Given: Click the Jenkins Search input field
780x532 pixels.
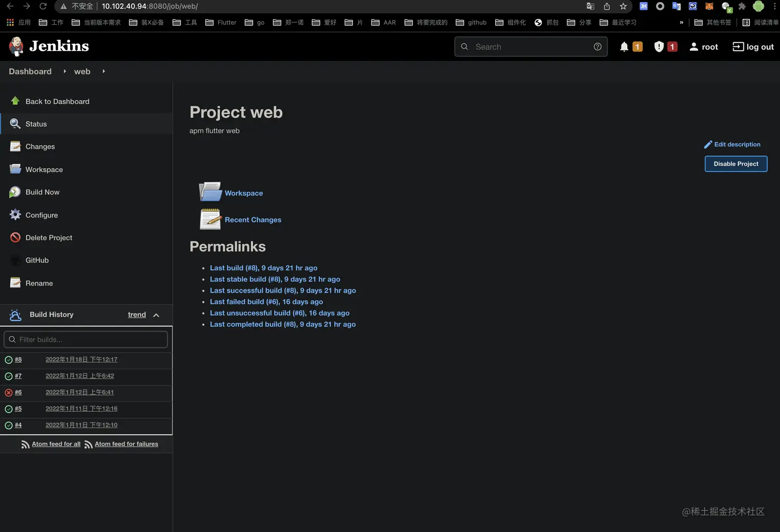Looking at the screenshot, I should tap(531, 46).
